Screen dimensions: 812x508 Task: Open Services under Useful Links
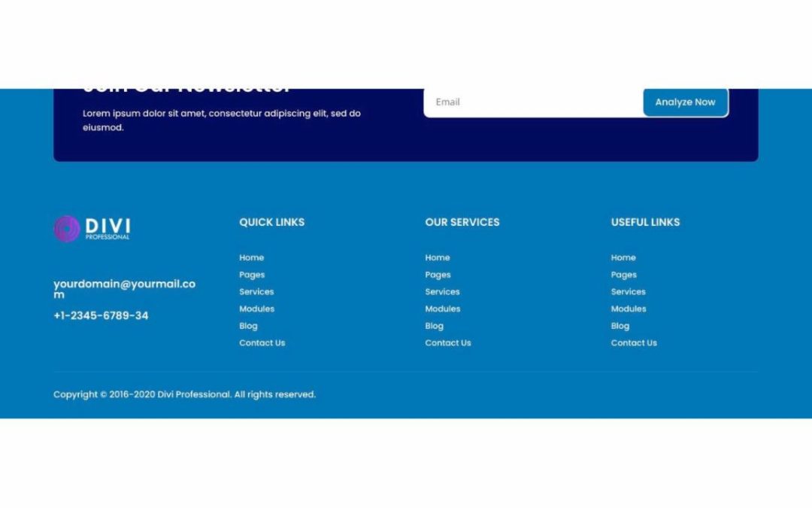point(628,292)
